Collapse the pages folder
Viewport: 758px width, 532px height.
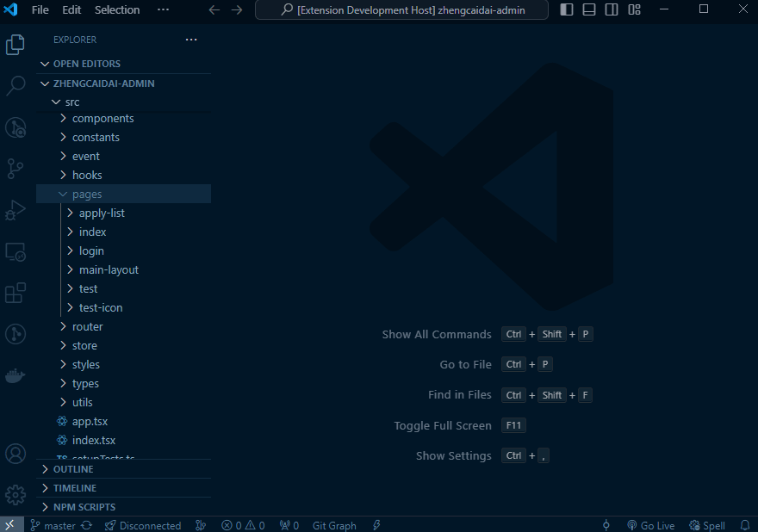click(124, 194)
